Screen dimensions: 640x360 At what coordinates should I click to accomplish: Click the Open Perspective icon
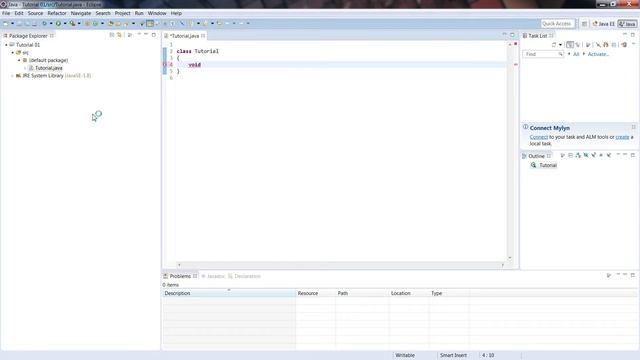(x=584, y=24)
